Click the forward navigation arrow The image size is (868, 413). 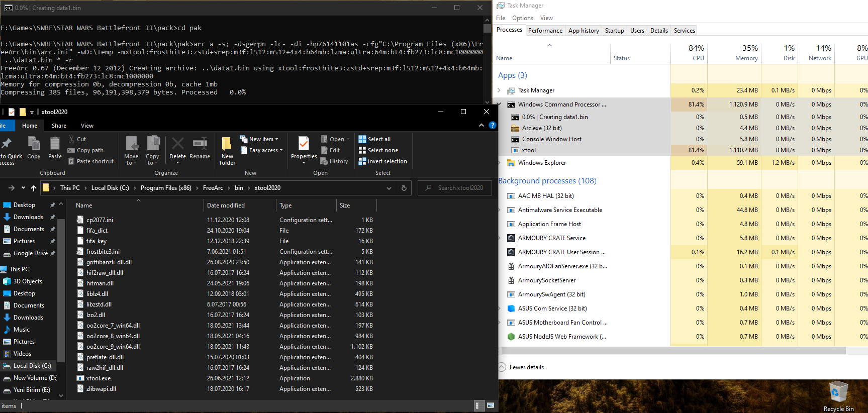click(x=12, y=188)
